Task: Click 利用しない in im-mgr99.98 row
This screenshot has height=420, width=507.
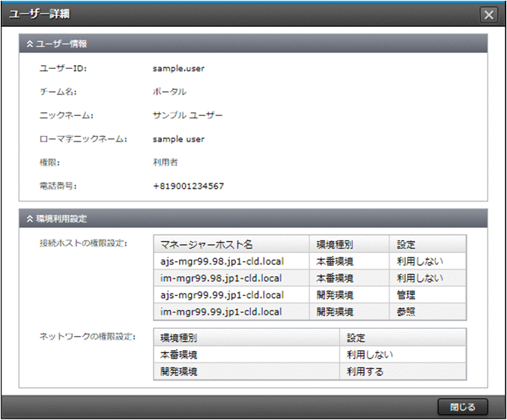Action: (x=419, y=278)
